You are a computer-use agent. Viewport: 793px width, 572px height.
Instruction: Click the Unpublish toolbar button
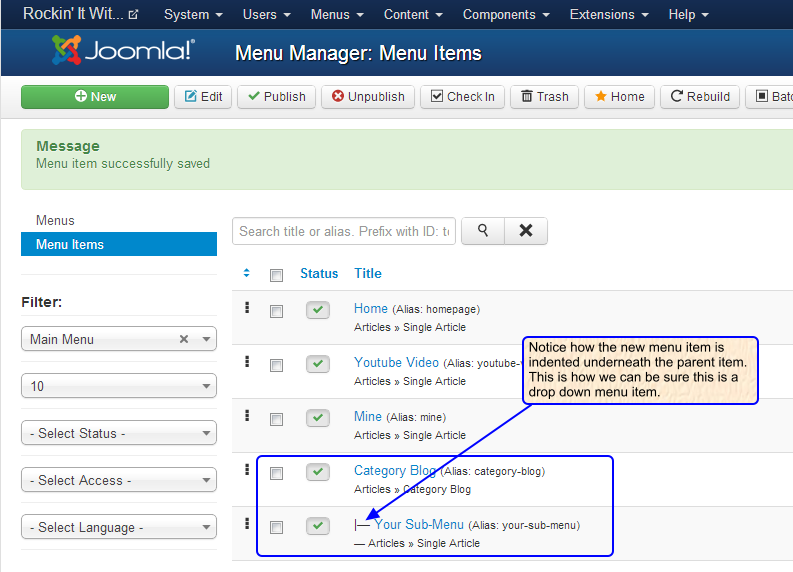tap(368, 97)
